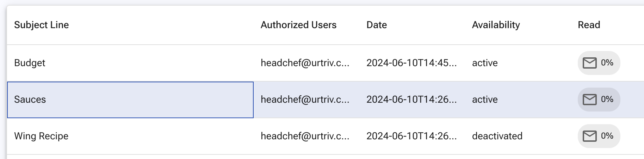
Task: Click headchef email in the Wing Recipe row
Action: click(305, 136)
